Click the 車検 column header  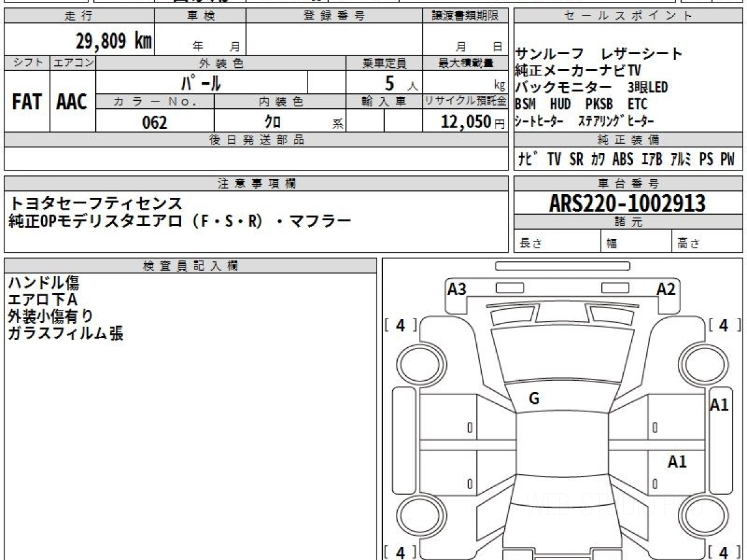200,16
